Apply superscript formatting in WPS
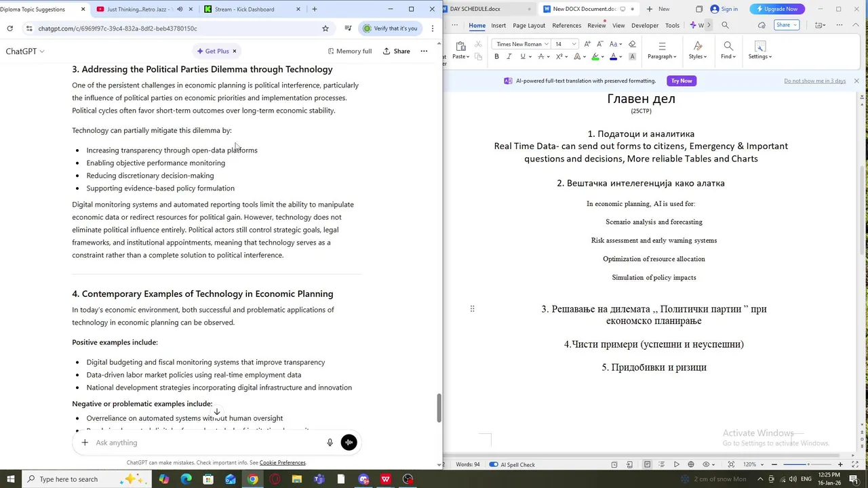 point(559,57)
